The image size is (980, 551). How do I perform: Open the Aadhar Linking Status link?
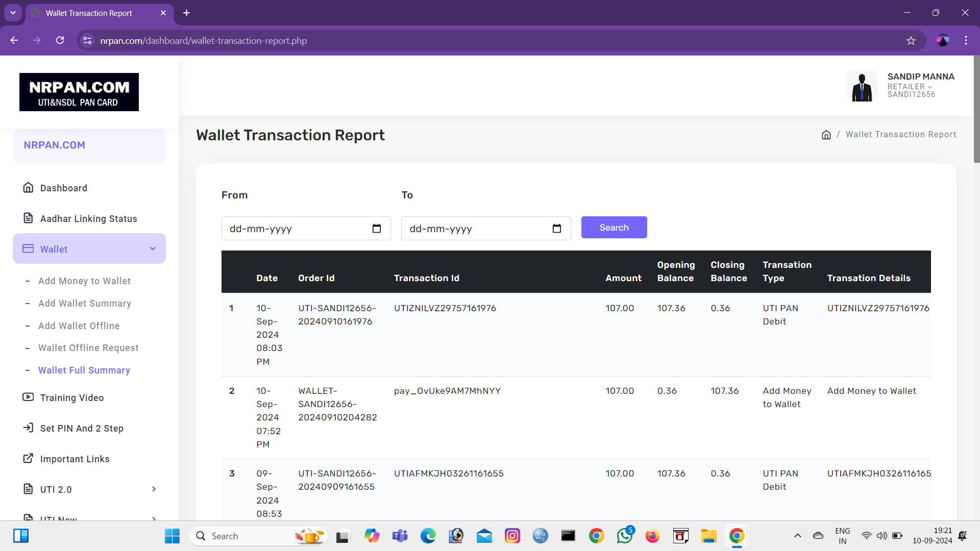[88, 219]
